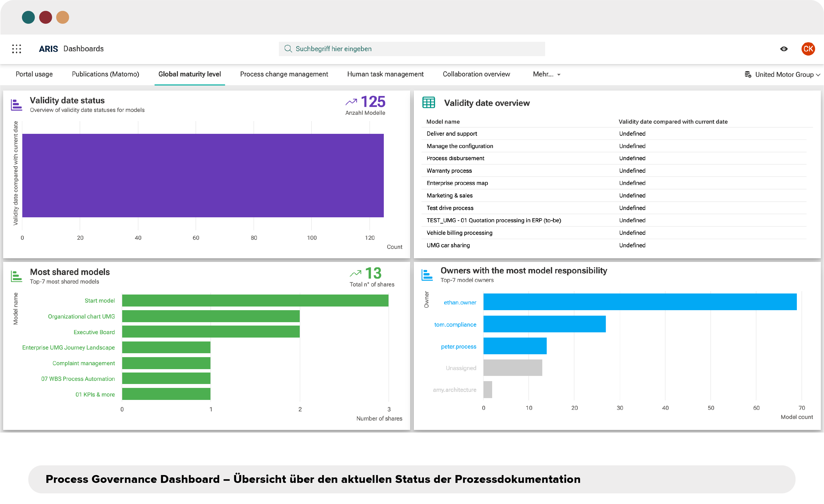Open the app launcher grid icon
Viewport: 824px width, 504px height.
pyautogui.click(x=16, y=49)
